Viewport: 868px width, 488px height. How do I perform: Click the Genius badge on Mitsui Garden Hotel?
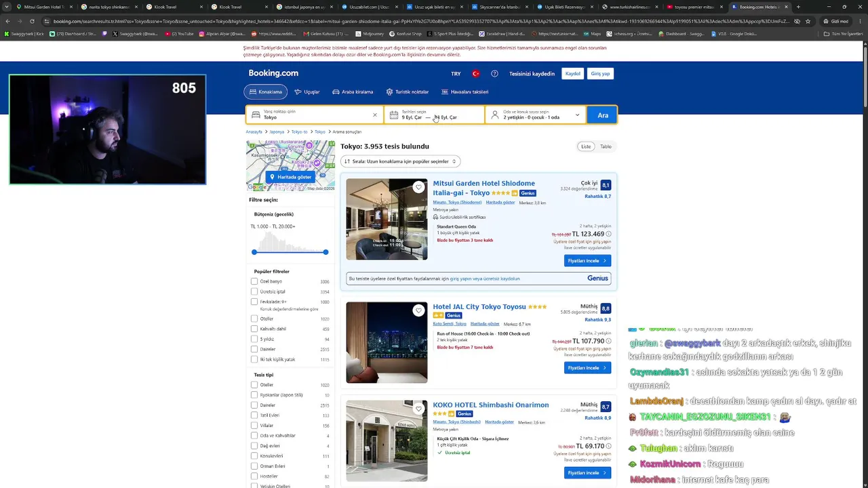(x=528, y=193)
